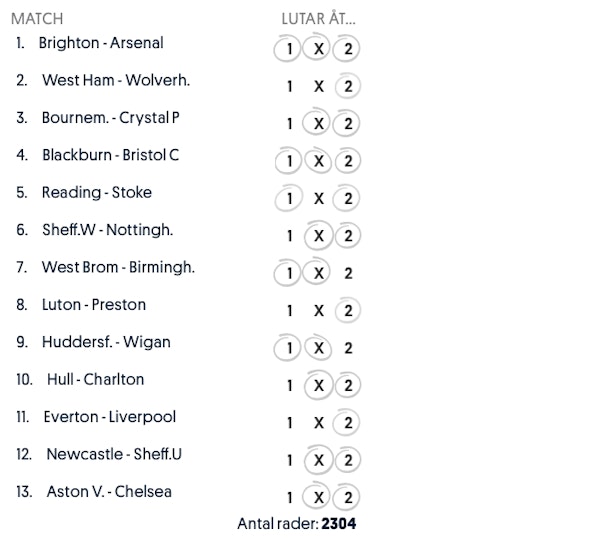The image size is (593, 538).
Task: Click the Everton - Liverpool match name
Action: [110, 417]
